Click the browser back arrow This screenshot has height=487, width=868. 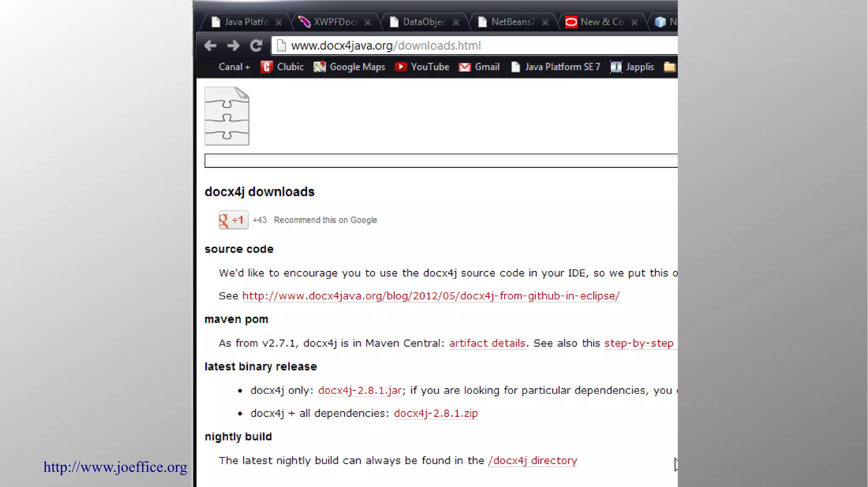point(211,45)
